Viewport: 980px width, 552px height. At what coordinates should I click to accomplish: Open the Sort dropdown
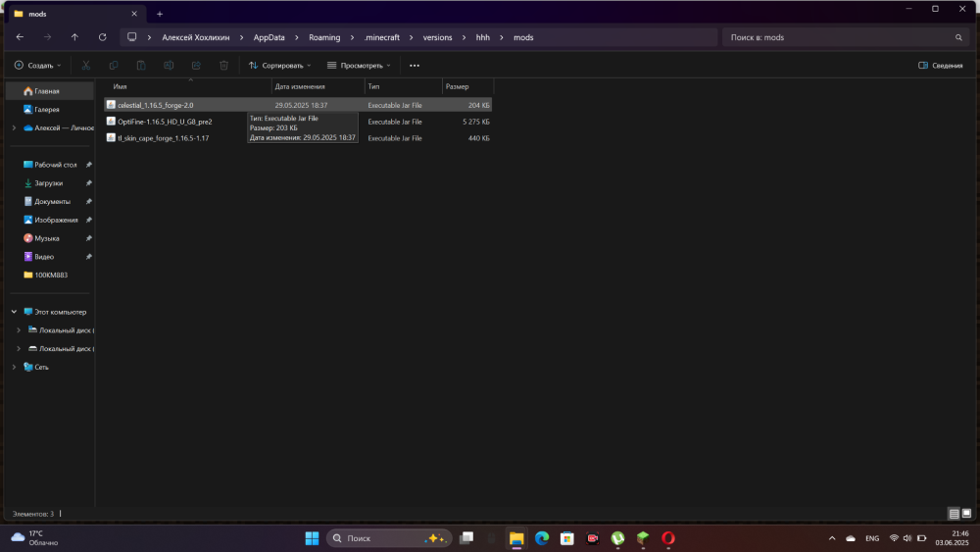[279, 65]
